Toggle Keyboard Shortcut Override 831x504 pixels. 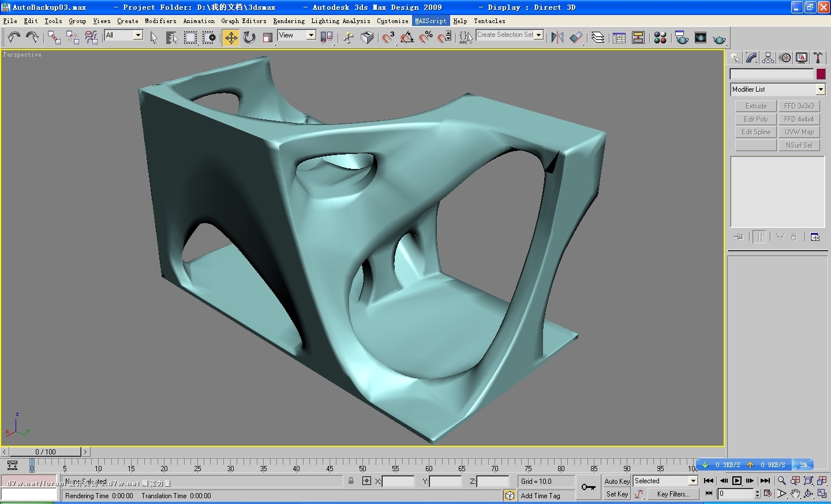pyautogui.click(x=367, y=37)
